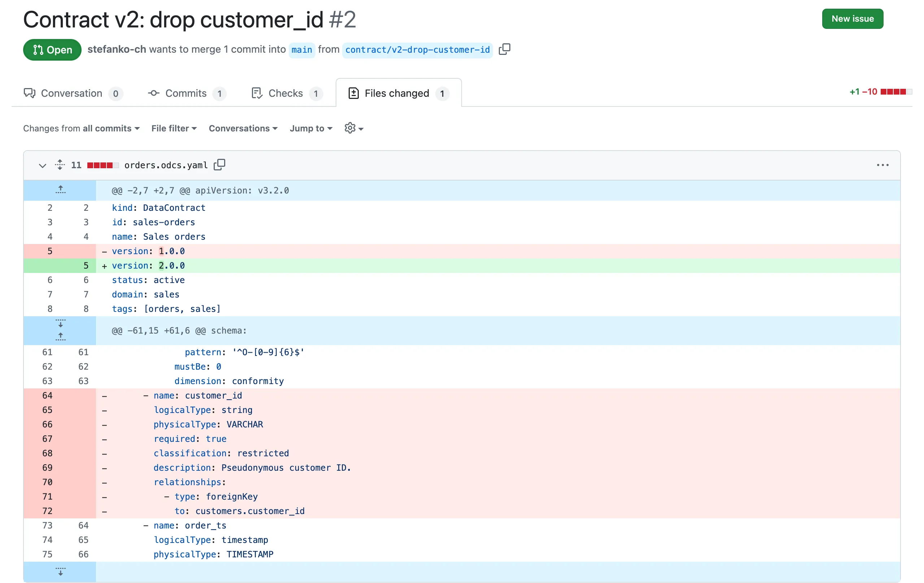Screen dimensions: 924x583
Task: Copy the head branch name icon
Action: click(504, 49)
